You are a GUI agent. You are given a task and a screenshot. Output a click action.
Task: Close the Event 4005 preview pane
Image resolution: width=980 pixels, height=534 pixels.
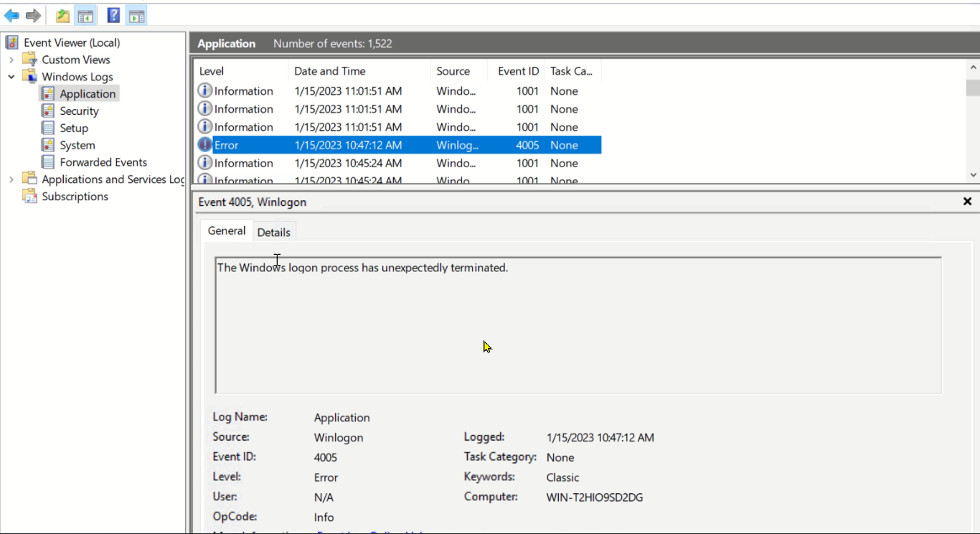coord(967,202)
